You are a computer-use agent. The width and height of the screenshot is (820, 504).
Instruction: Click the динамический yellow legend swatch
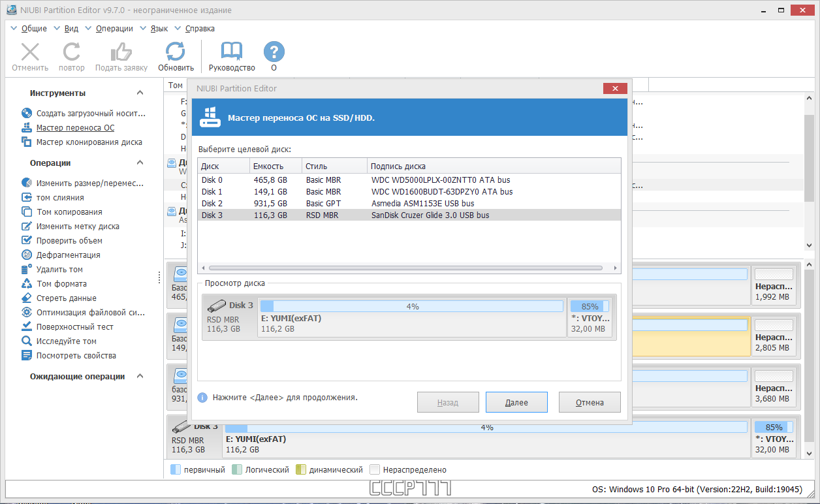[301, 469]
